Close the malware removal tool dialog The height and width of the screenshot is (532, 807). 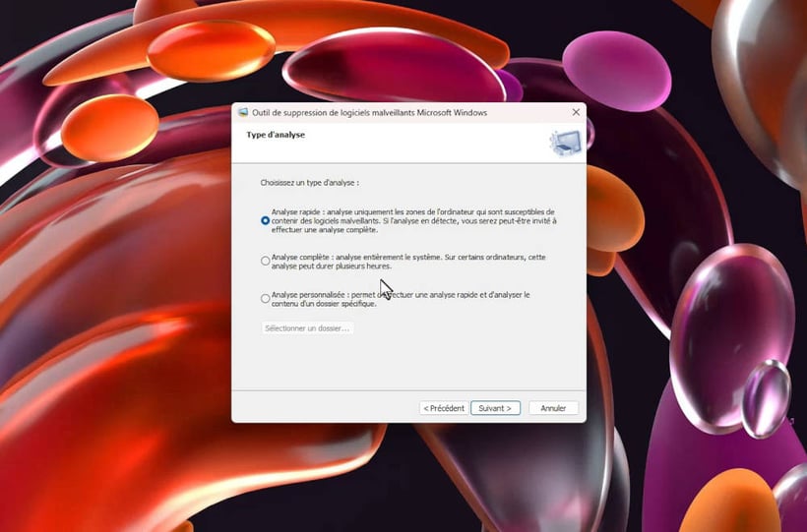[576, 112]
